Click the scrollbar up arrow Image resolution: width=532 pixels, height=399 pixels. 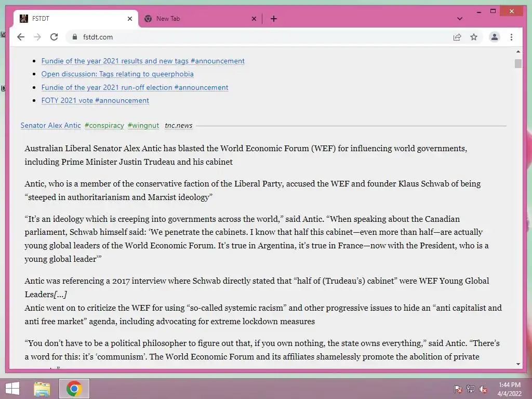518,51
